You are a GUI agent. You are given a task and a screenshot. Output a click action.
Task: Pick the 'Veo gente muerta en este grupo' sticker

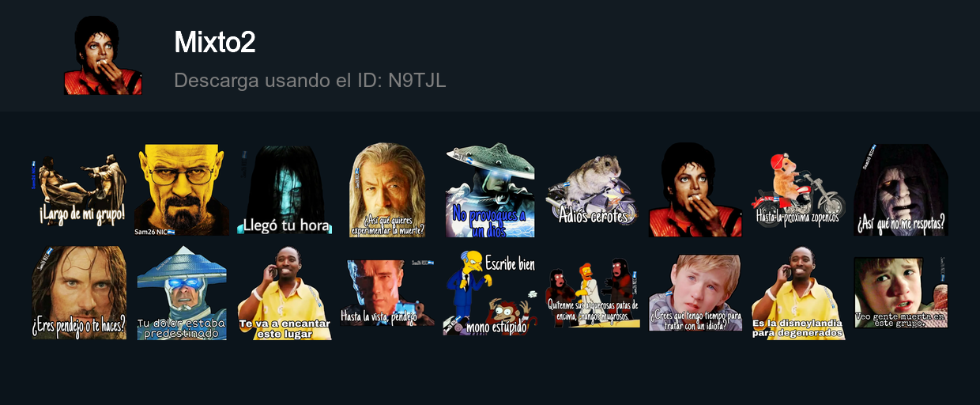coord(901,293)
